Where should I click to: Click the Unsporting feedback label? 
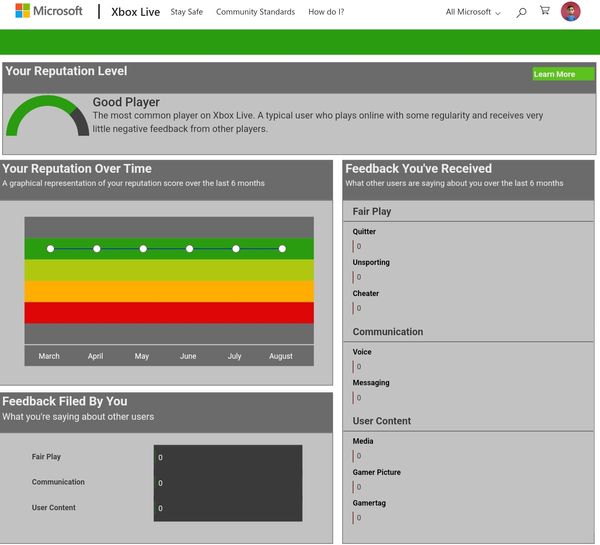(371, 262)
